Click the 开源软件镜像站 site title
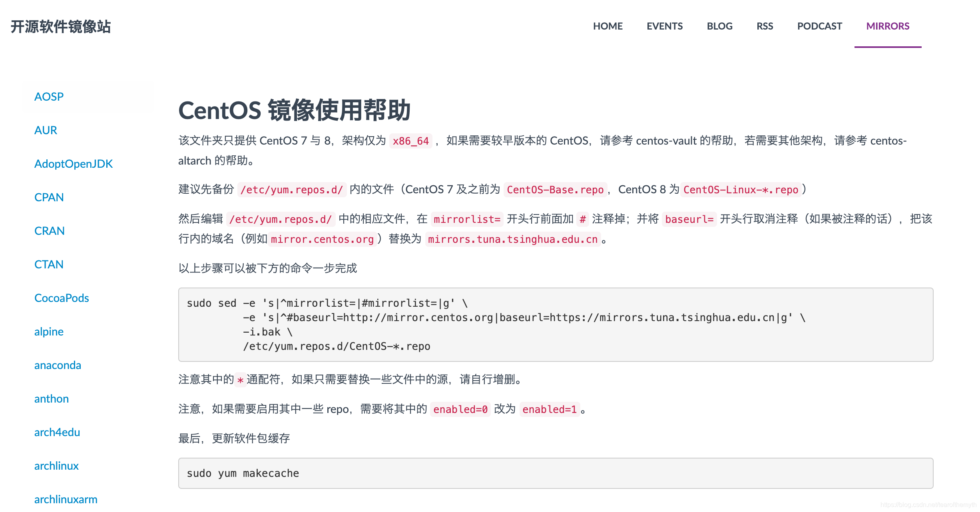The width and height of the screenshot is (980, 512). (60, 27)
